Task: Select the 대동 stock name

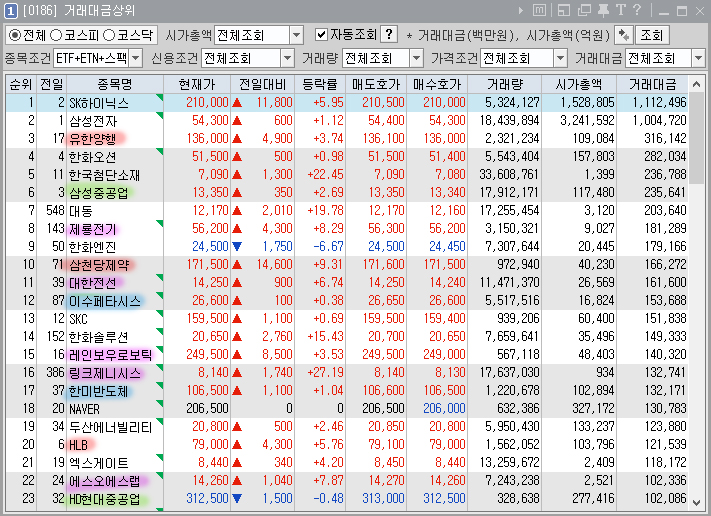Action: [x=81, y=211]
